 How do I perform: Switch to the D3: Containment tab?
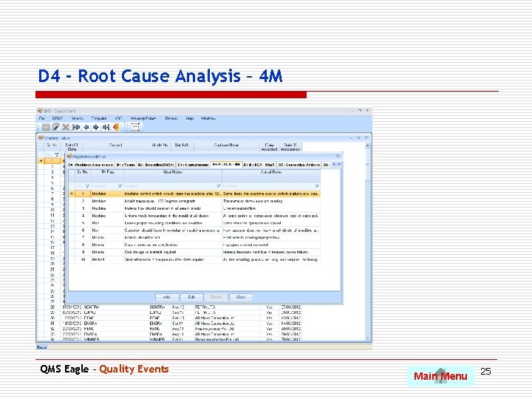click(193, 165)
